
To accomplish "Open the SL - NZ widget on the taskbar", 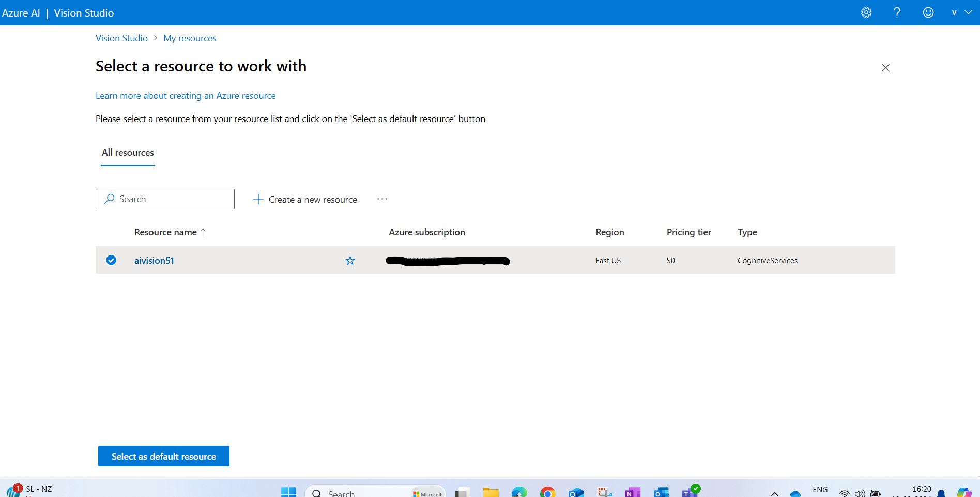I will click(30, 490).
